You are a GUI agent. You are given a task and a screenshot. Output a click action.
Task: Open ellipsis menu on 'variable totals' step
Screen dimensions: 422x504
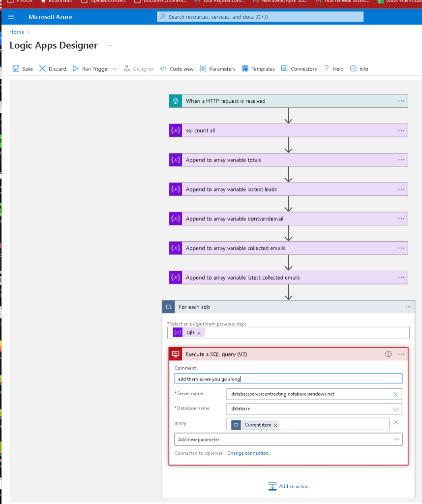coord(401,160)
